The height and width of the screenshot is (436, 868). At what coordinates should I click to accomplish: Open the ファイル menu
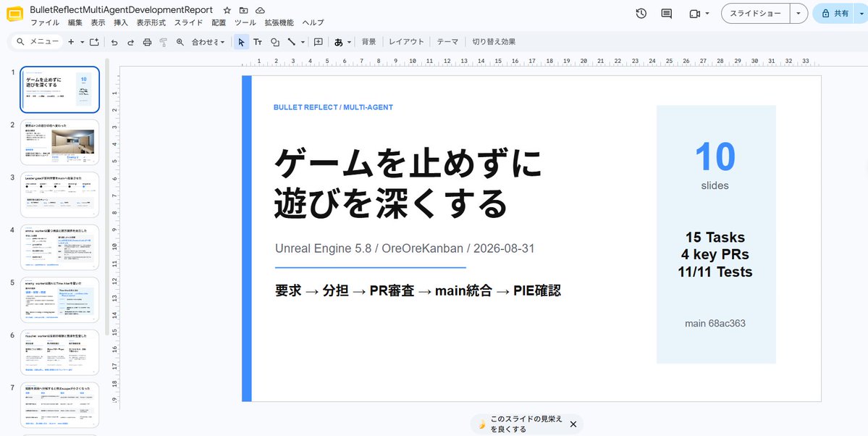(x=45, y=22)
